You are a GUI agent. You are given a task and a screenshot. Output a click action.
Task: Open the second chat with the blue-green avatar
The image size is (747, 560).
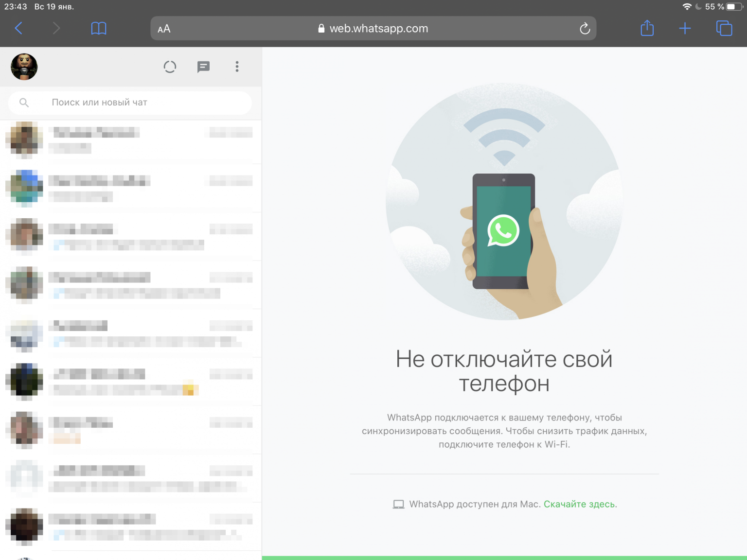[130, 188]
